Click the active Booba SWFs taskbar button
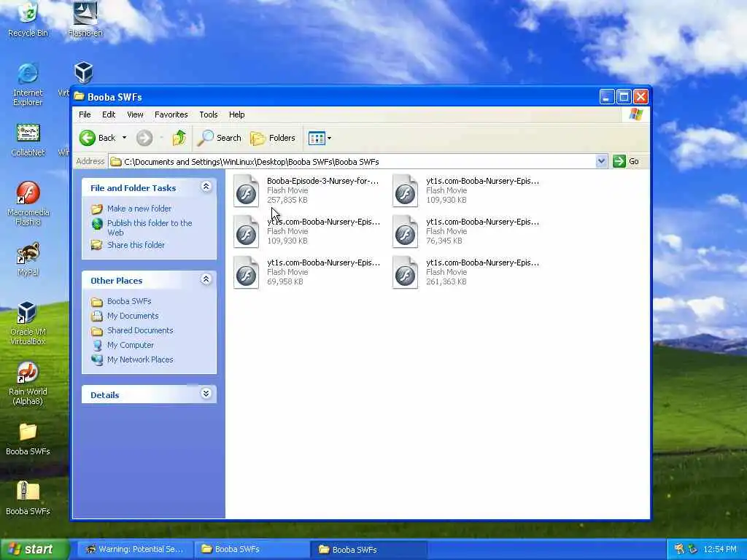747x560 pixels. coord(368,549)
